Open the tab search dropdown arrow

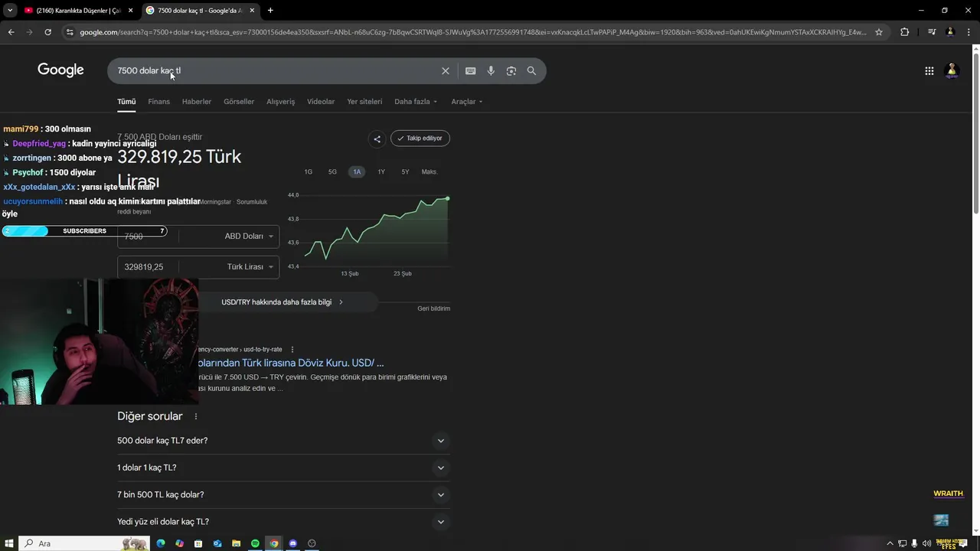pos(10,11)
